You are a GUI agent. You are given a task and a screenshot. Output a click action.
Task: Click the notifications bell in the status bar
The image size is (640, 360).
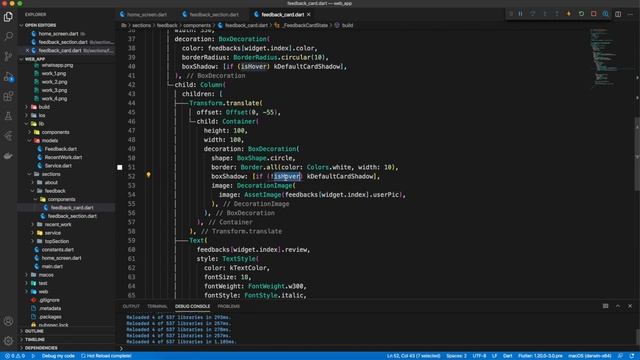click(x=632, y=356)
